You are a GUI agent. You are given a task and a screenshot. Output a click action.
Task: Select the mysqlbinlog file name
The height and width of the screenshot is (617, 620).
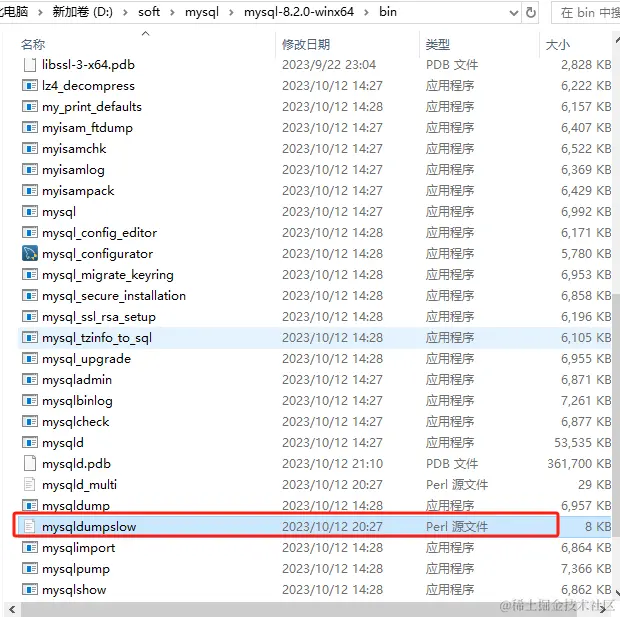pos(78,401)
